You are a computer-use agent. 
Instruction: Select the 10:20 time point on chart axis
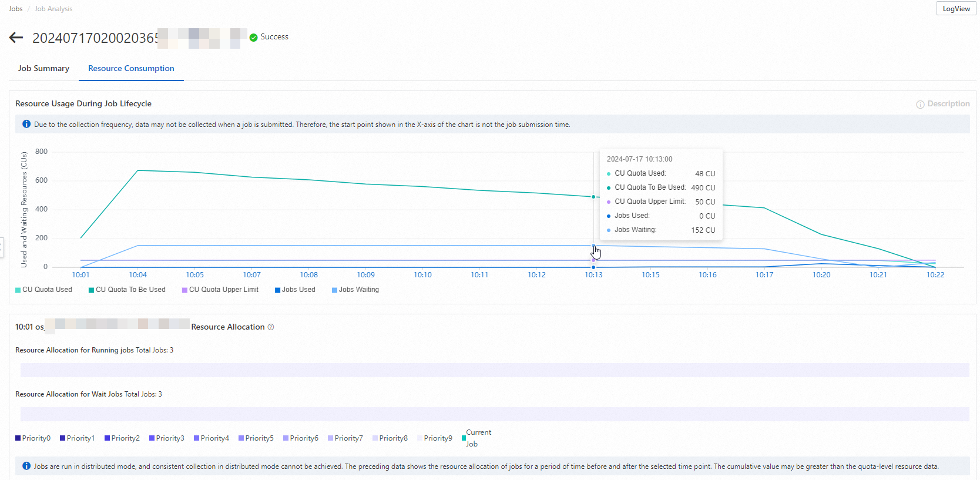pyautogui.click(x=821, y=275)
